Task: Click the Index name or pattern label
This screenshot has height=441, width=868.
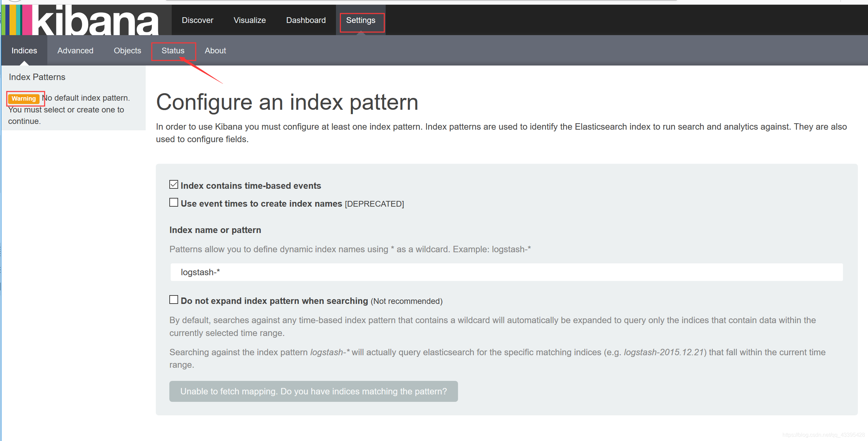Action: [215, 230]
